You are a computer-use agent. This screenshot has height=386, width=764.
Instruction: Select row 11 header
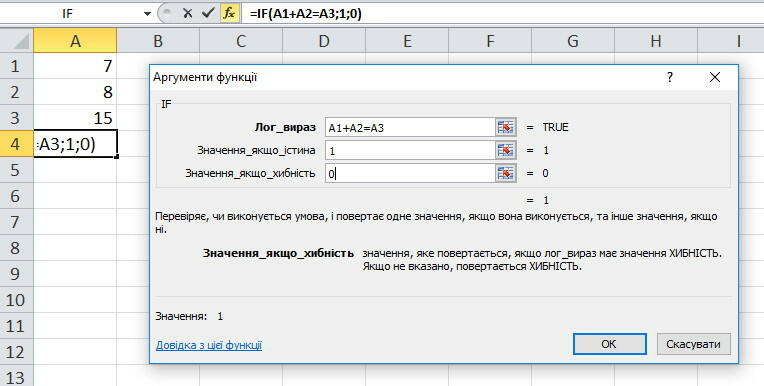point(16,326)
